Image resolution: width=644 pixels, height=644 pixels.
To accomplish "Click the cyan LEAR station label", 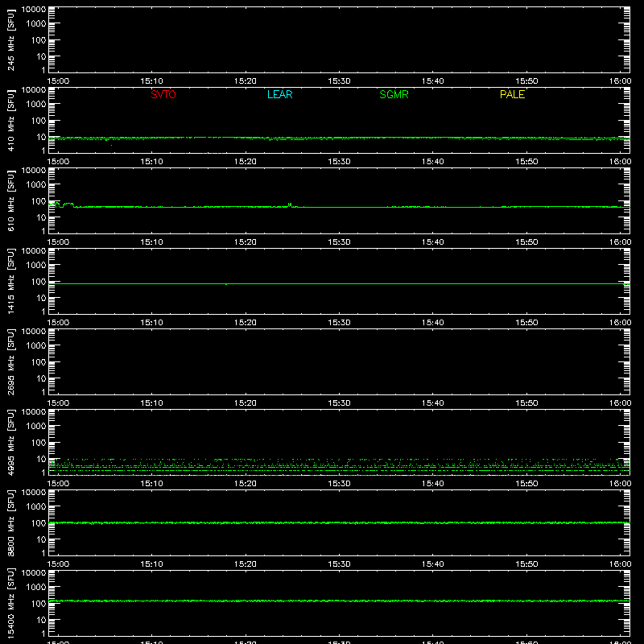I will pos(279,94).
